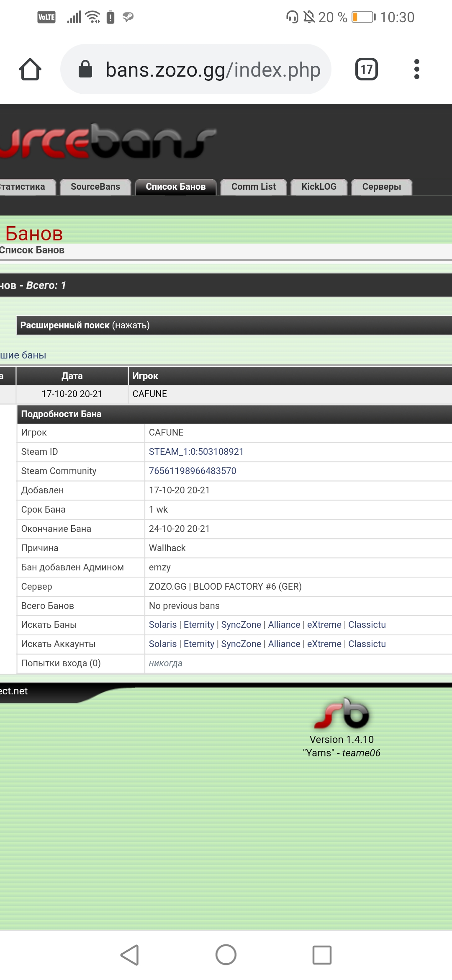This screenshot has width=452, height=980.
Task: Sort by Дата column header
Action: [x=72, y=376]
